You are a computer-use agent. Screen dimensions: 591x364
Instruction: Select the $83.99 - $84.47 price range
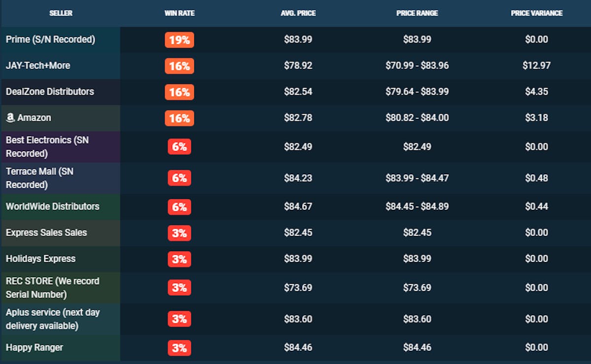click(x=417, y=178)
